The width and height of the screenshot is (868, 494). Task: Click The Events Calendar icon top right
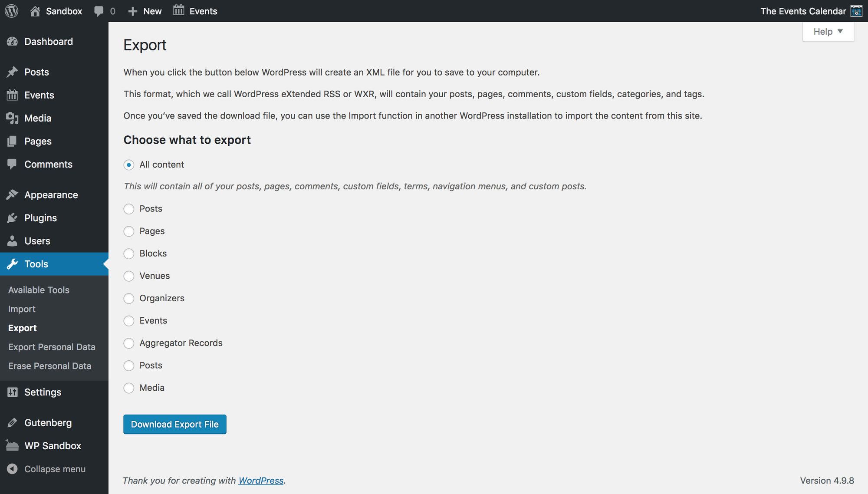[x=856, y=11]
